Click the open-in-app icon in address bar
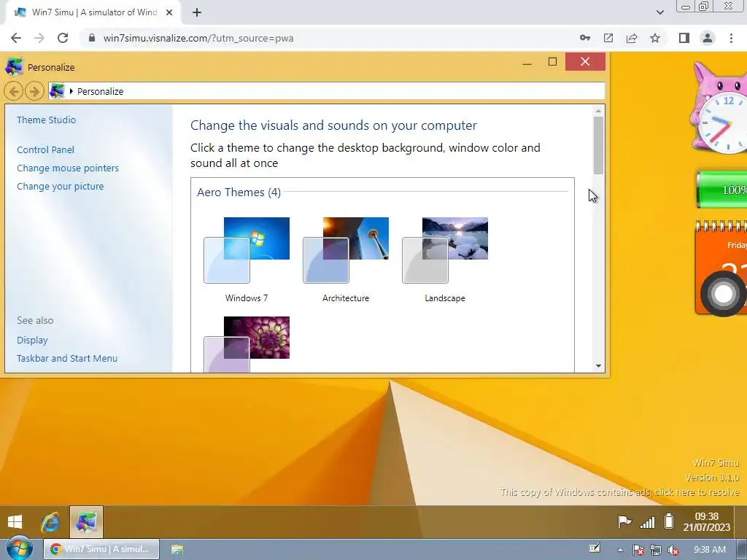 click(x=608, y=38)
